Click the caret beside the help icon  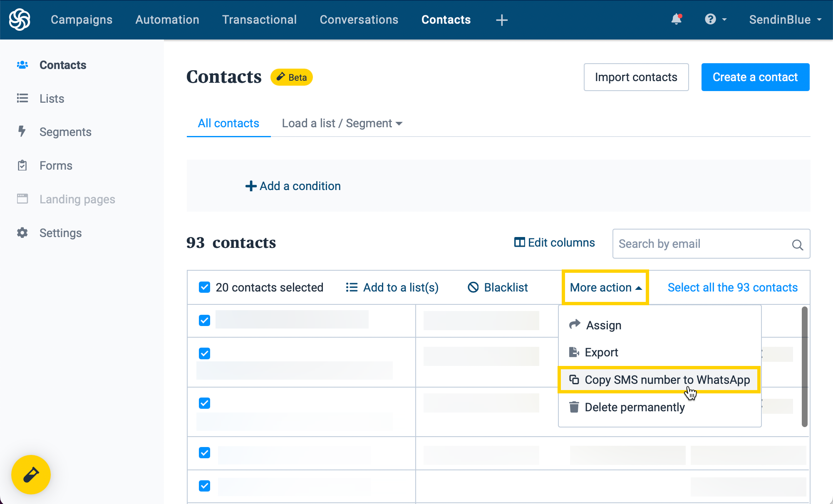click(724, 20)
